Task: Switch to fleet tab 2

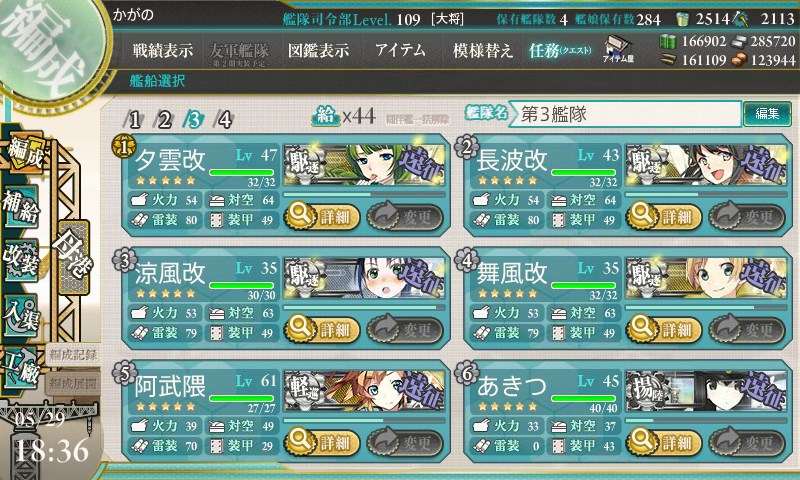Action: tap(164, 120)
